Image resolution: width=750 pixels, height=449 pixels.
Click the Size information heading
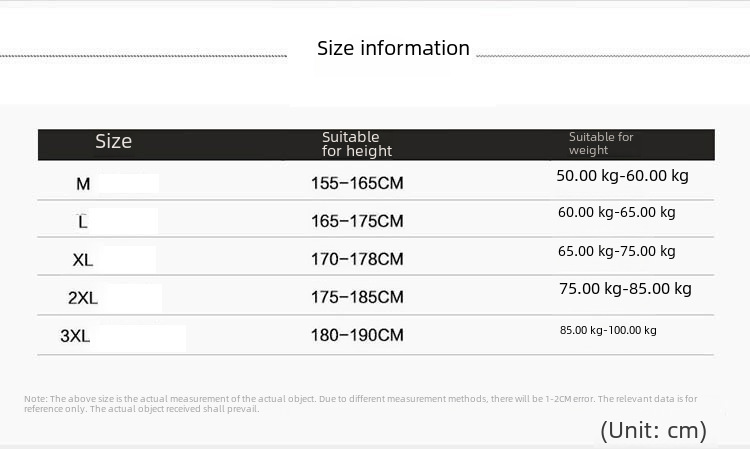393,48
